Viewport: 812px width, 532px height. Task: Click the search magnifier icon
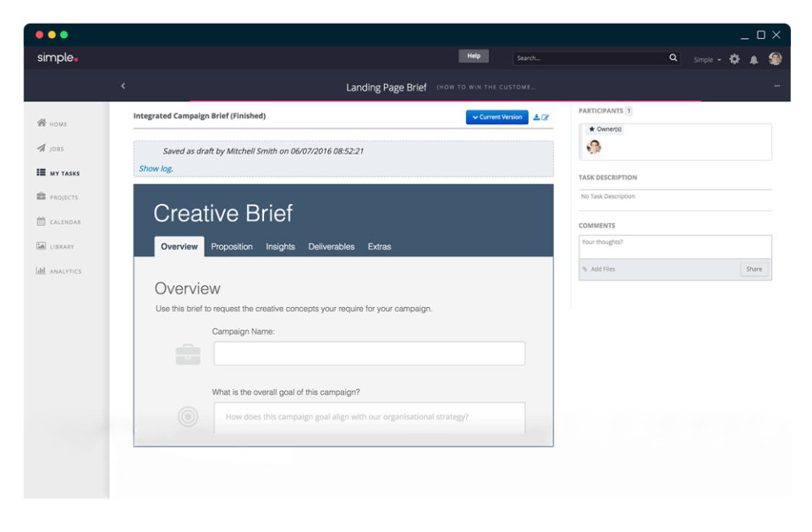[x=672, y=58]
